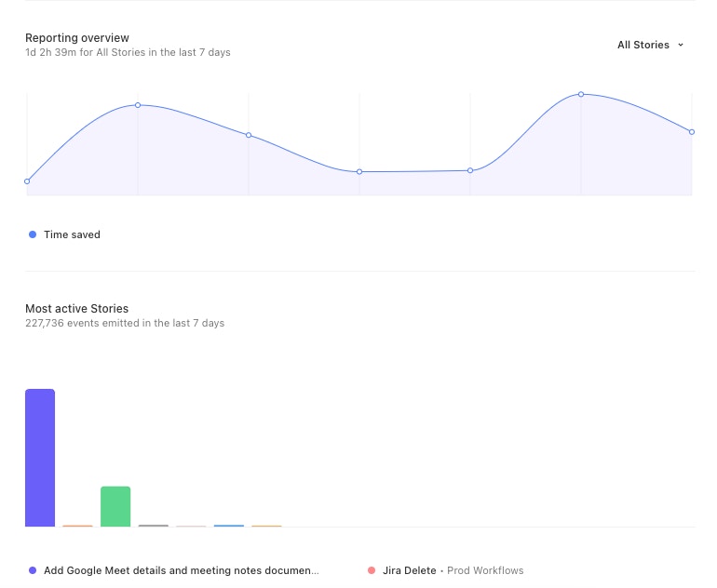Click the third data point on Time saved chart
Screen dimensions: 717x588
pos(249,135)
